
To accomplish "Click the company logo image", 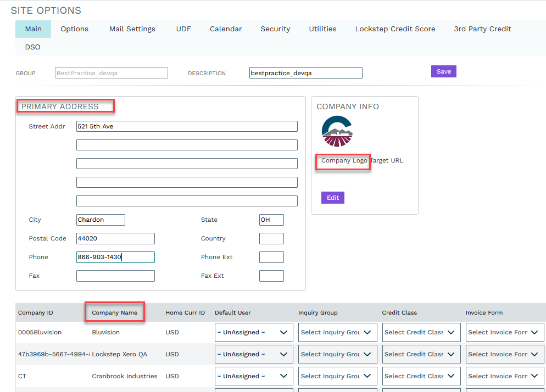I will point(337,132).
